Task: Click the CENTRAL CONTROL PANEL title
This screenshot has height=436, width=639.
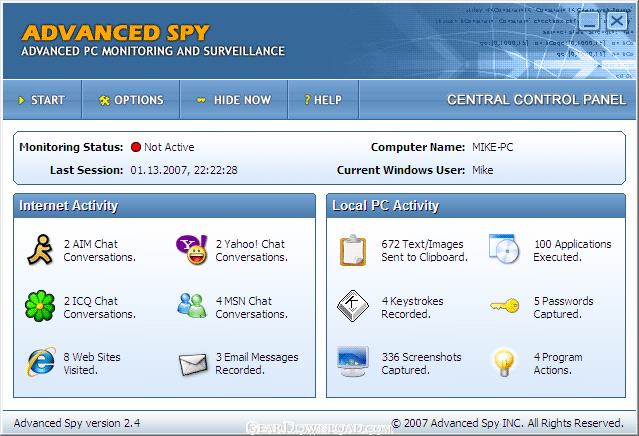Action: coord(536,100)
